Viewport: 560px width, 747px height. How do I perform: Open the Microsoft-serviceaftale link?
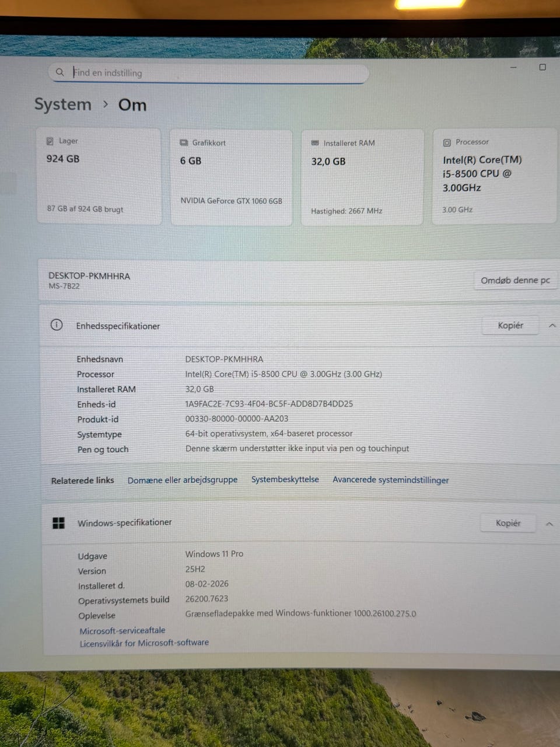122,630
